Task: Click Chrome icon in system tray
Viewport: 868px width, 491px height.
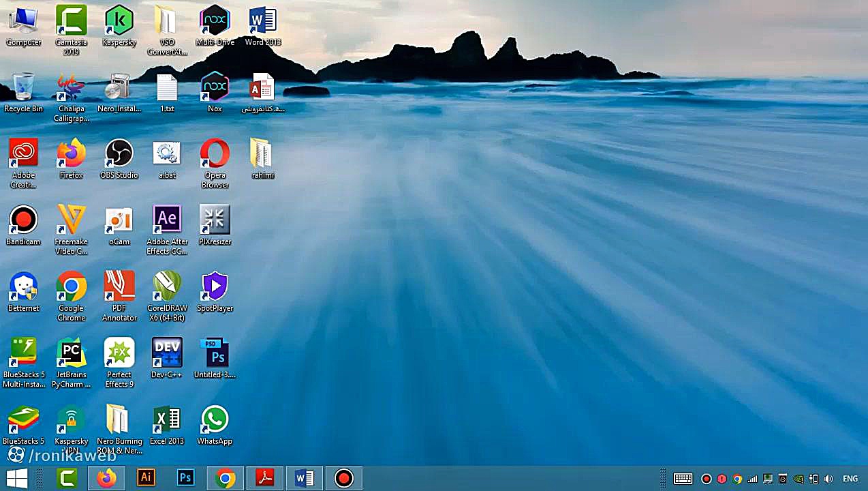Action: 737,479
